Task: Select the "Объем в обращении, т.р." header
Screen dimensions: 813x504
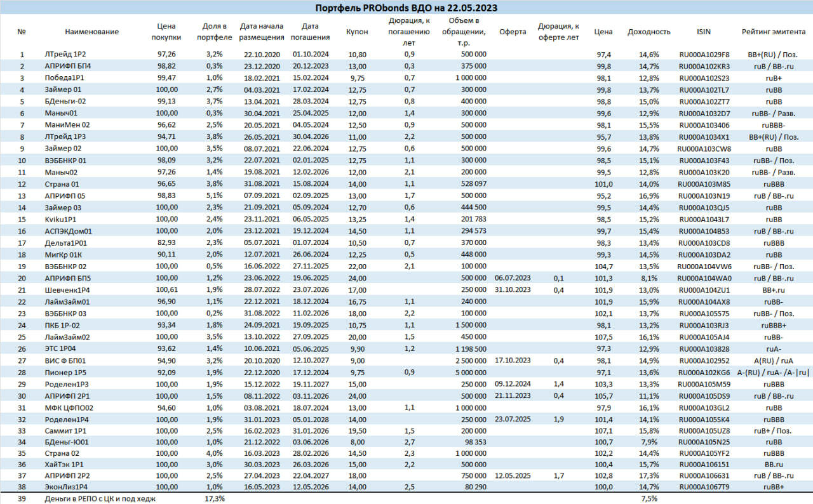Action: 464,32
